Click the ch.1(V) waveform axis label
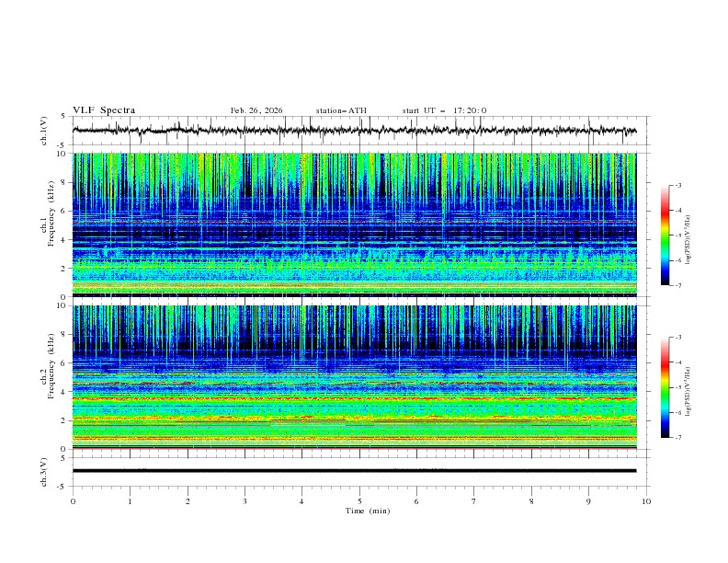Viewport: 728px width, 563px height. click(44, 131)
